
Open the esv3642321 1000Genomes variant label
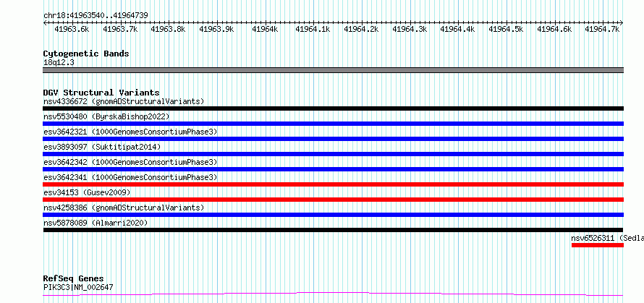130,132
